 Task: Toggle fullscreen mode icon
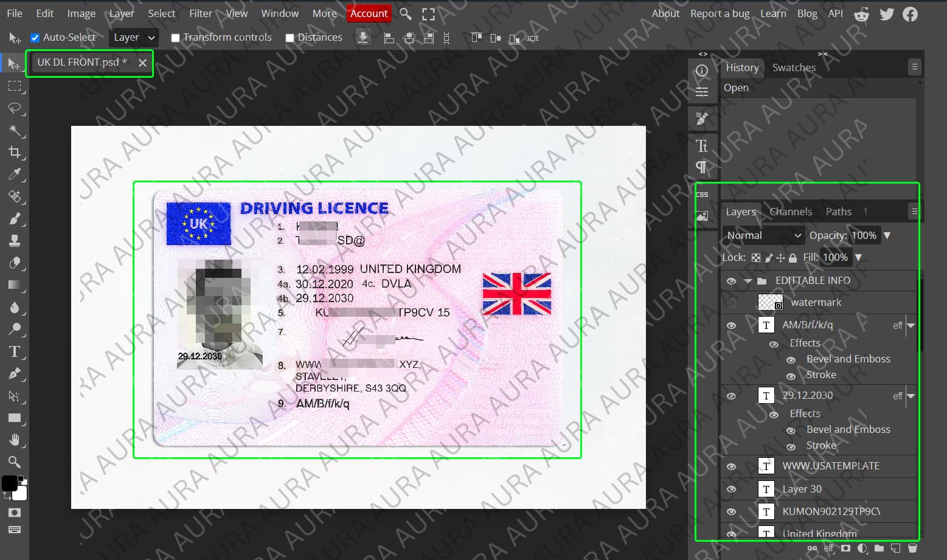429,14
